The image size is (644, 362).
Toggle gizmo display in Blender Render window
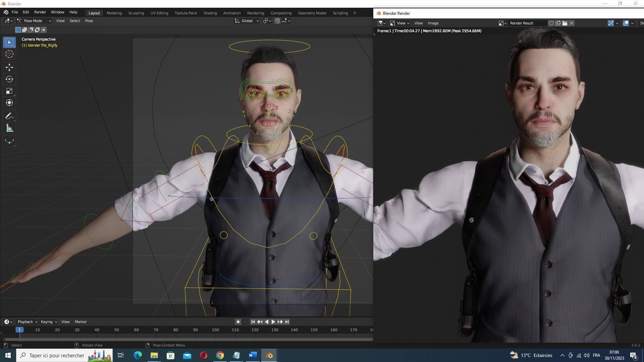[x=610, y=23]
